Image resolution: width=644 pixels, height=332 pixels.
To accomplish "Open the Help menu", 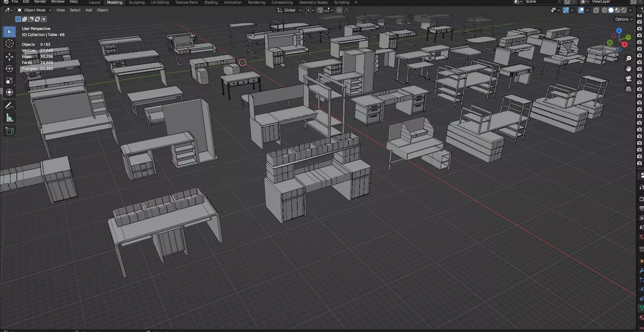I will point(73,2).
